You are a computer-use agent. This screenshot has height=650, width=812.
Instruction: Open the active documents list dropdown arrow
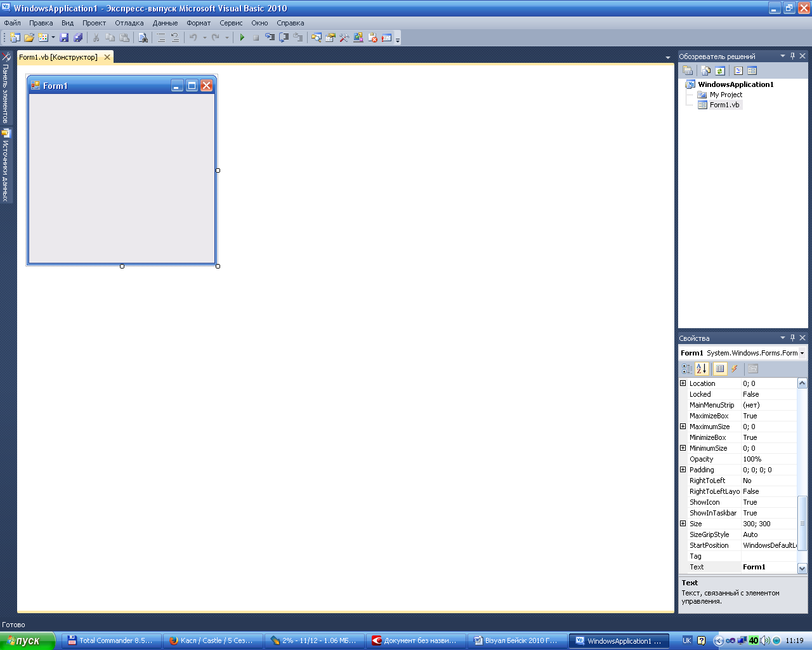[668, 58]
